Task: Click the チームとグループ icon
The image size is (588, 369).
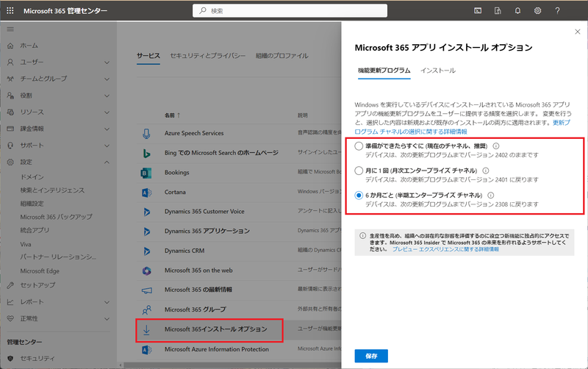Action: coord(10,79)
